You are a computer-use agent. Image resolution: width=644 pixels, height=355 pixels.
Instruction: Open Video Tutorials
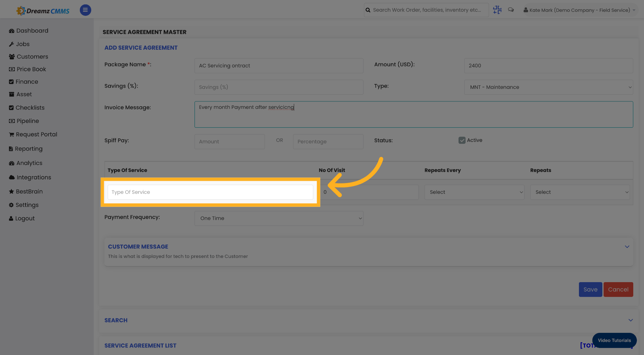point(614,340)
